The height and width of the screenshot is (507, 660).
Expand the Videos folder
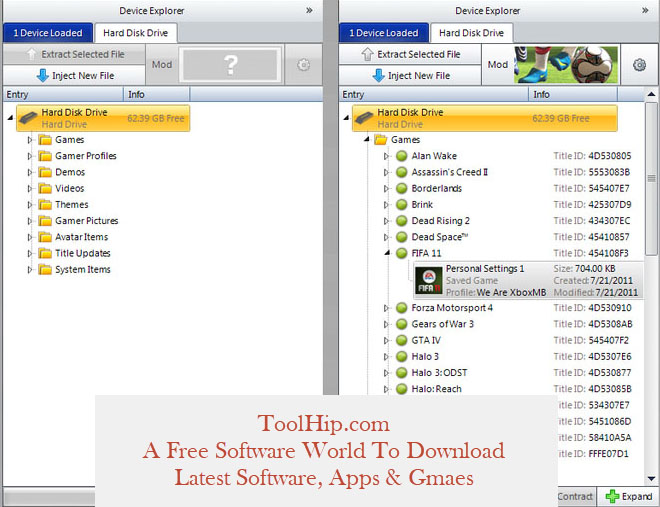29,188
